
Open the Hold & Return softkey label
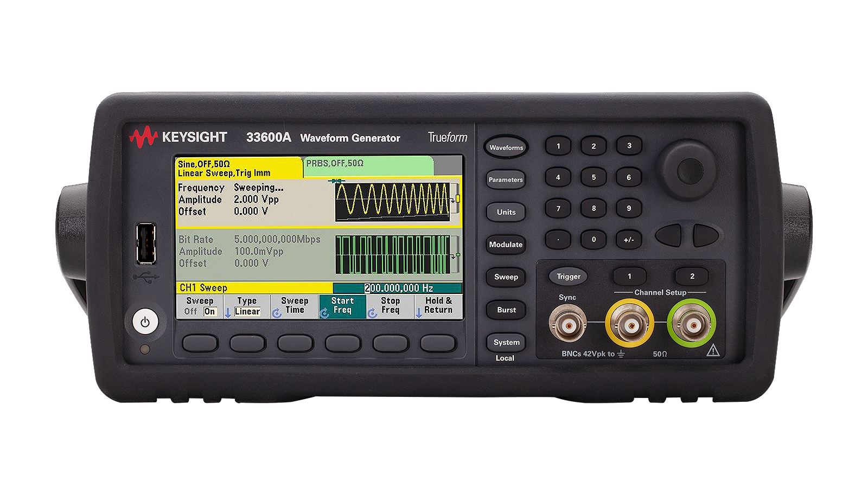click(438, 306)
